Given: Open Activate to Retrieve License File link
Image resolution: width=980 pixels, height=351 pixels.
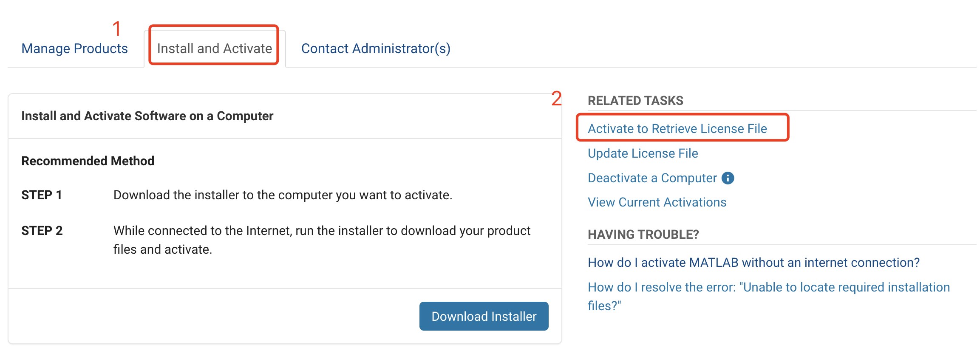Looking at the screenshot, I should click(x=677, y=128).
